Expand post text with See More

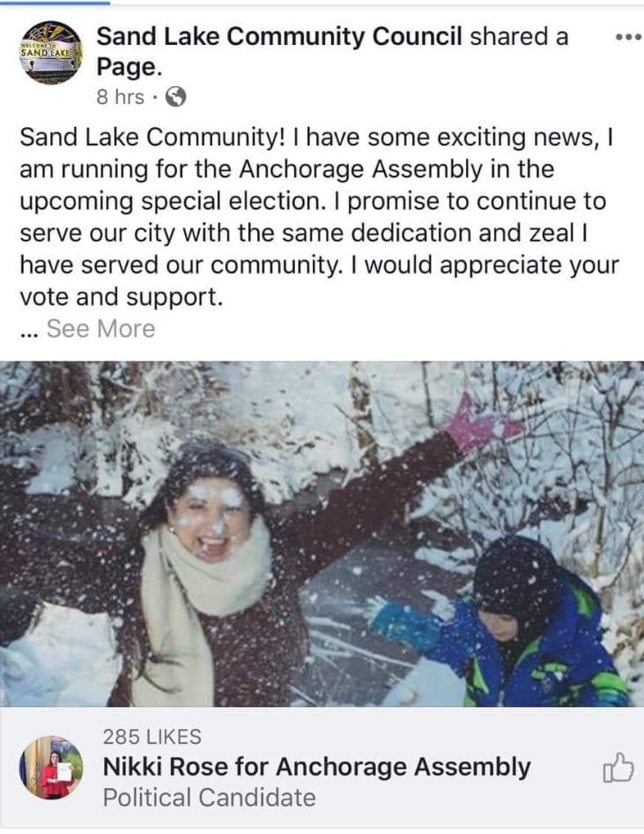[x=101, y=328]
